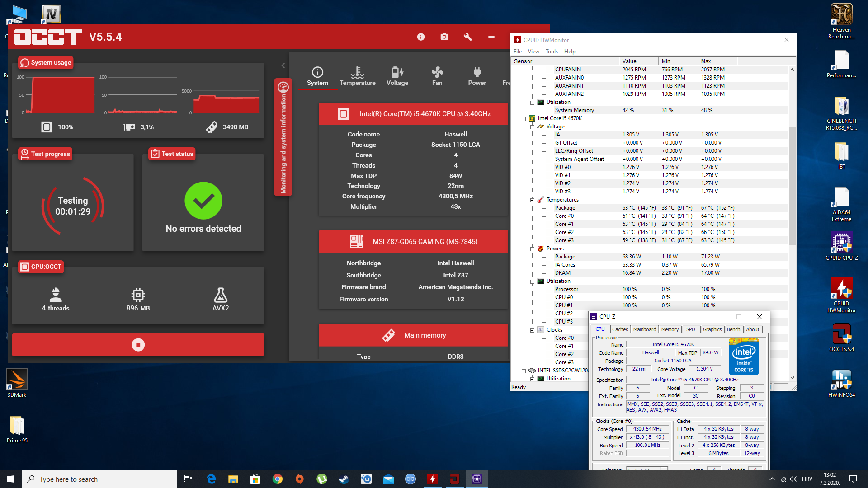Screen dimensions: 868x488
Task: Click the taskbar search box
Action: [x=99, y=479]
